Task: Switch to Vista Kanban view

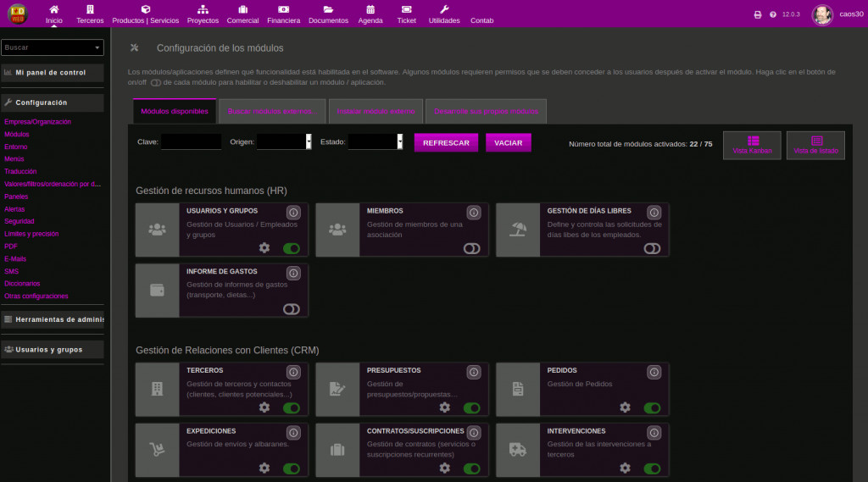Action: (752, 145)
